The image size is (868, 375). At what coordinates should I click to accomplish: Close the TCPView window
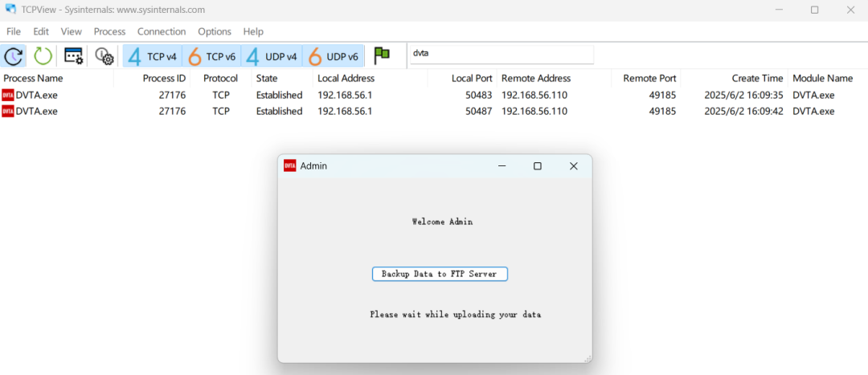[851, 10]
